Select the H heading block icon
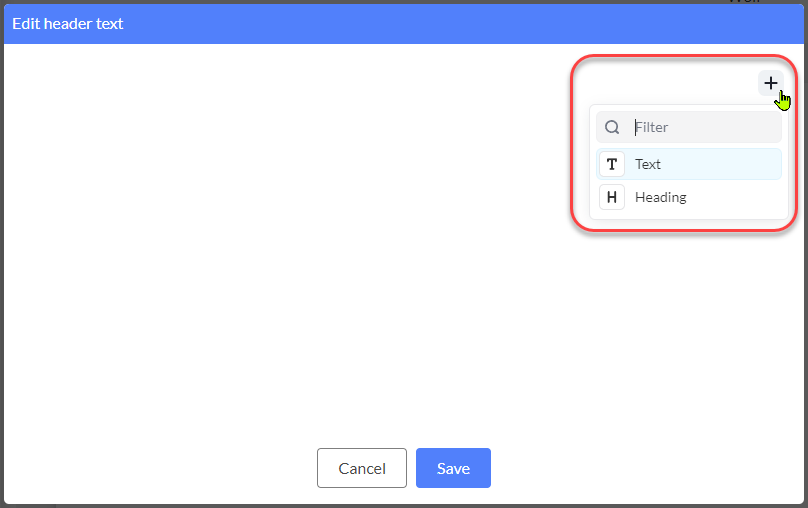The width and height of the screenshot is (808, 508). pyautogui.click(x=612, y=197)
